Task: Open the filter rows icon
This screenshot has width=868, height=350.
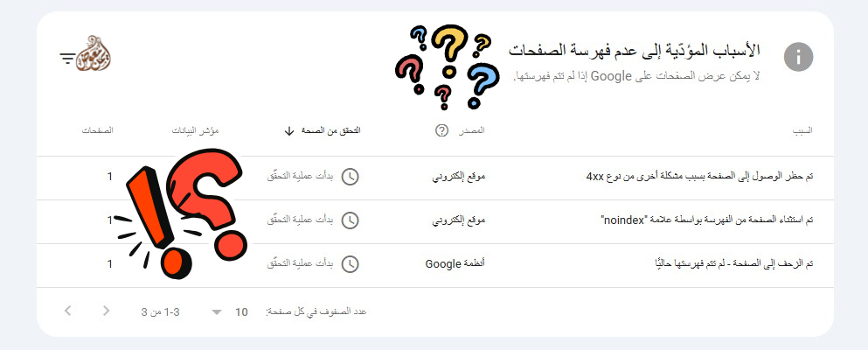Action: [67, 58]
